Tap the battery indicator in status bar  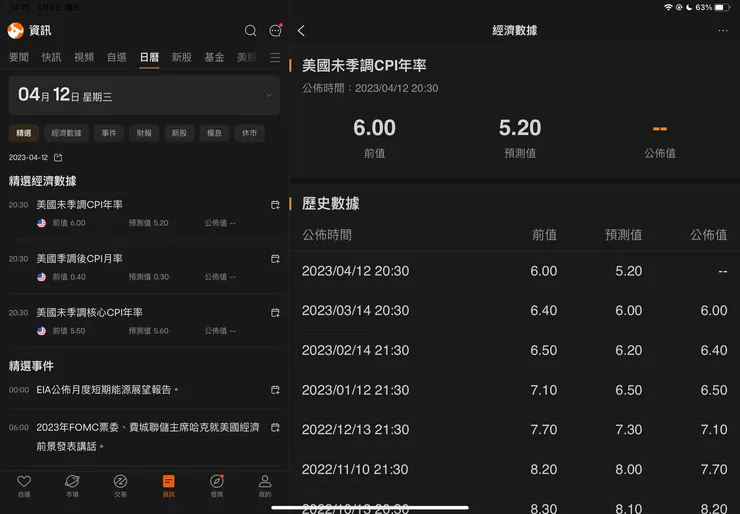[722, 8]
